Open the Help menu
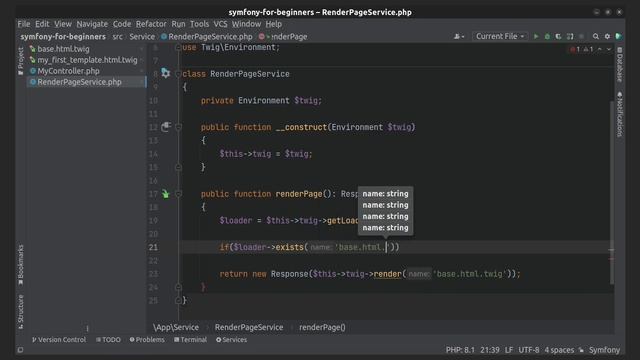Viewport: 640px width, 360px height. click(273, 24)
